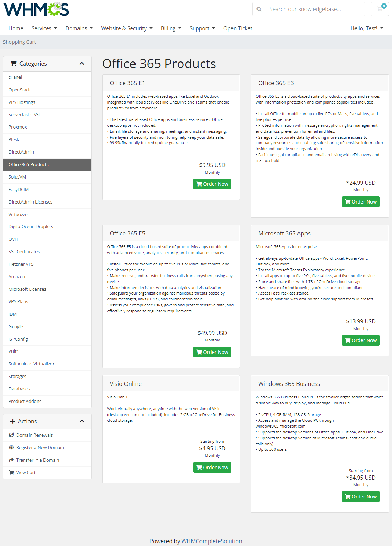Click the cart icon next to View Cart

[x=11, y=472]
